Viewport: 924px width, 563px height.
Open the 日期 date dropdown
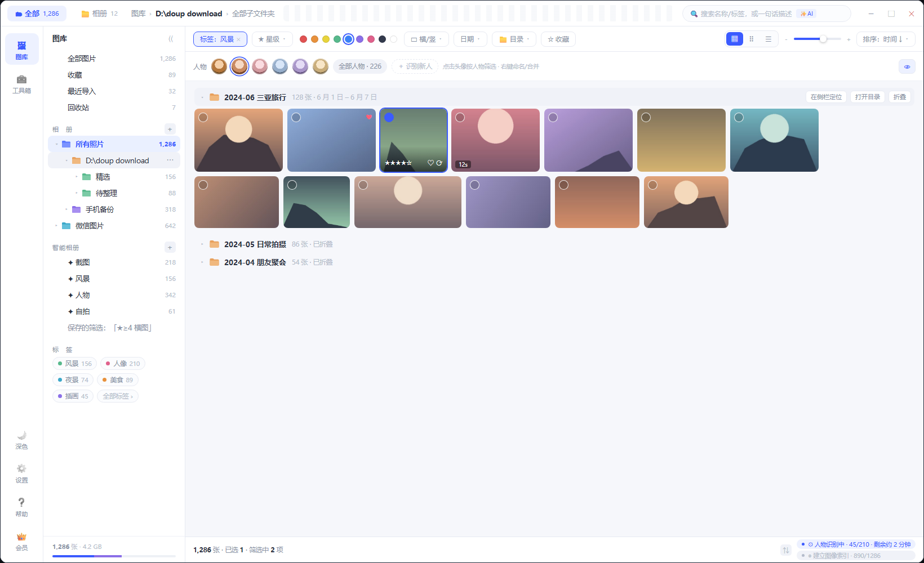470,39
